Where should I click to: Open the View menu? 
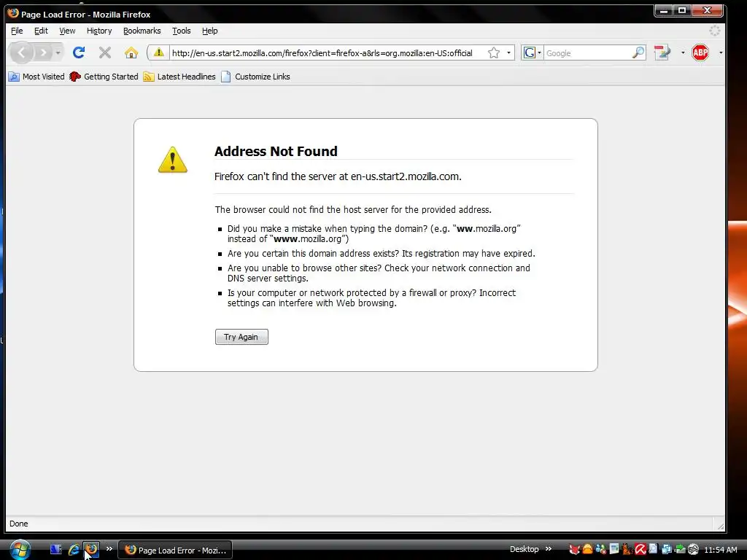(67, 31)
